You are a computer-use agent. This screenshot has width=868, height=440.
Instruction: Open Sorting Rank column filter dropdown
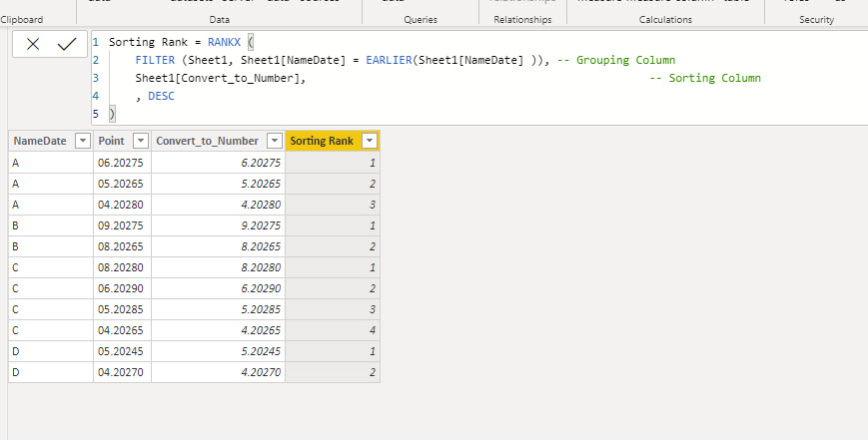370,141
